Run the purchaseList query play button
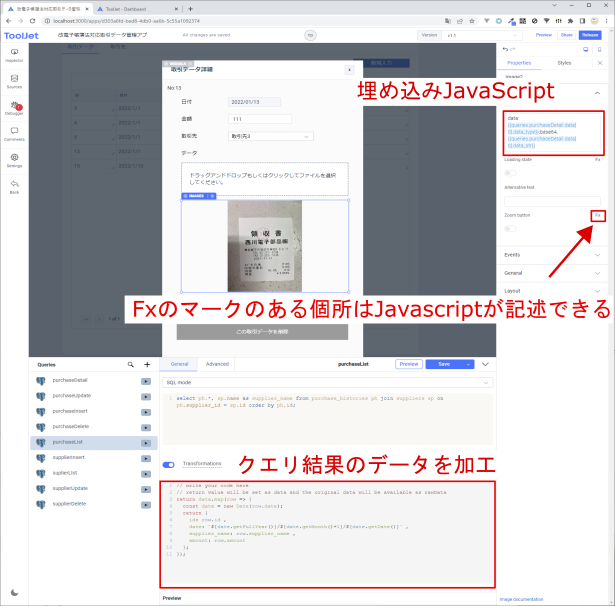 pos(146,443)
